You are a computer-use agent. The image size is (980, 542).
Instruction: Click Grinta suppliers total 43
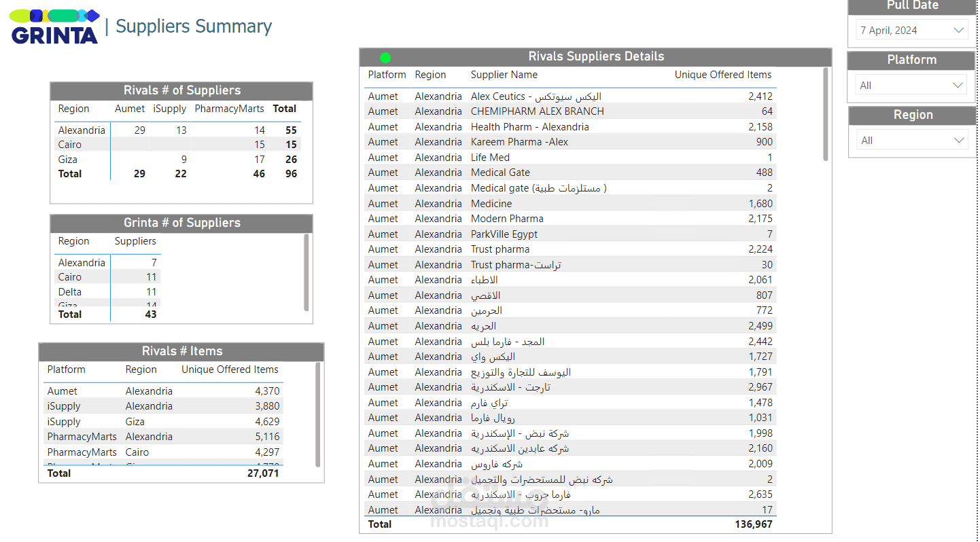coord(150,314)
